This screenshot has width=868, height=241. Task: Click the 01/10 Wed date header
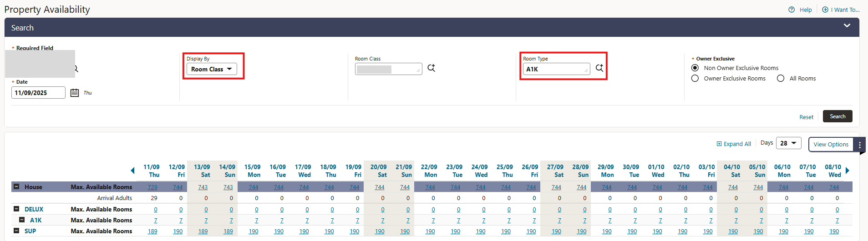pyautogui.click(x=656, y=171)
